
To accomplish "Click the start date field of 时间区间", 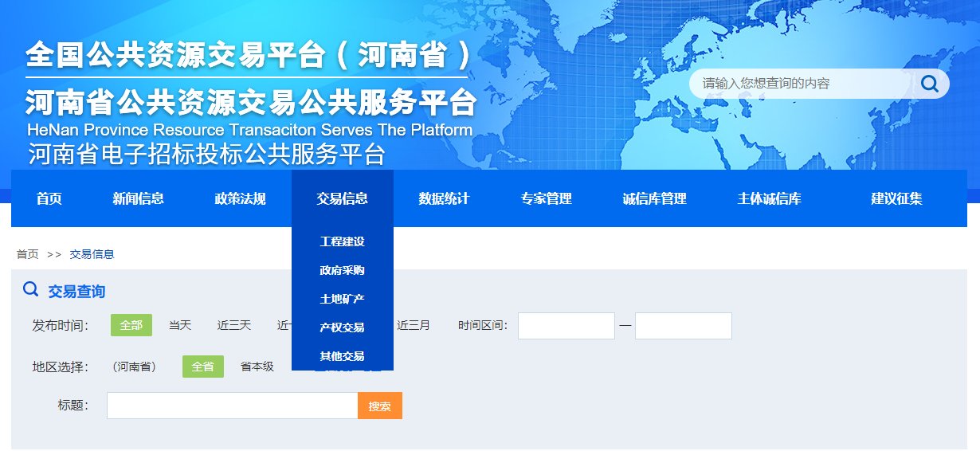I will point(566,326).
